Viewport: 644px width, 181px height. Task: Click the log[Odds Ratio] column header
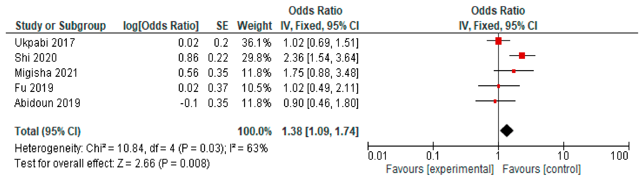(161, 26)
